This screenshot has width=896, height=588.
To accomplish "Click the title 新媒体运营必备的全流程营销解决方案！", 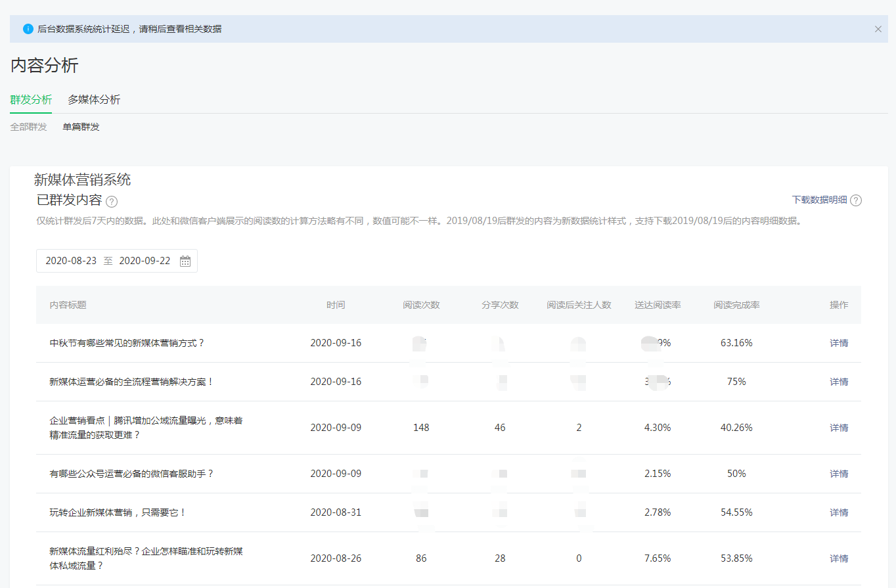I will pos(132,382).
